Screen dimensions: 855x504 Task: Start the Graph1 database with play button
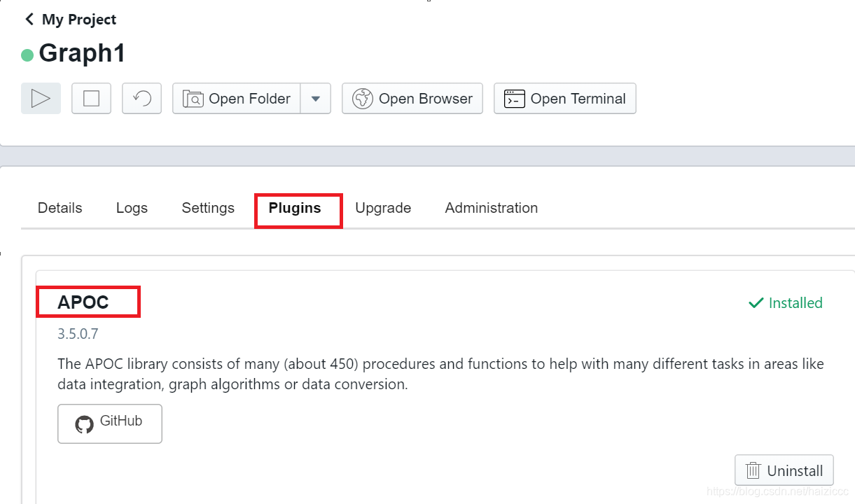click(x=41, y=99)
